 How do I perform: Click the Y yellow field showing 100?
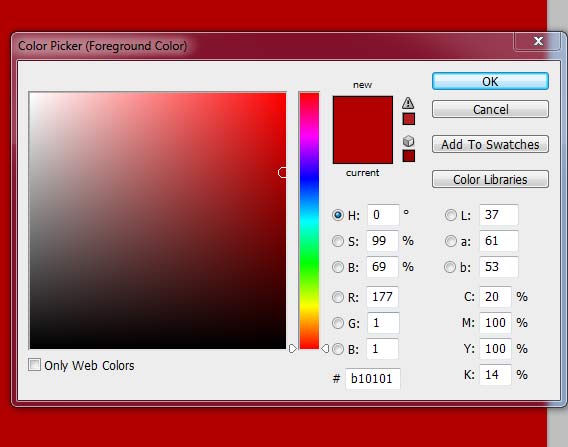coord(496,349)
